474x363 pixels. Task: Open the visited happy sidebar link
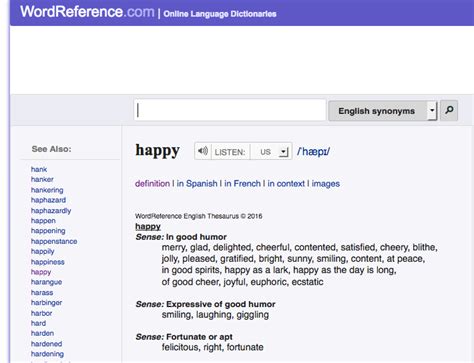[x=41, y=272]
